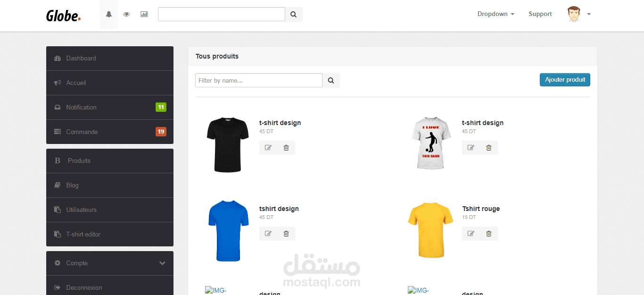Click the Globe logo
Screen dimensions: 644x295
click(x=64, y=16)
